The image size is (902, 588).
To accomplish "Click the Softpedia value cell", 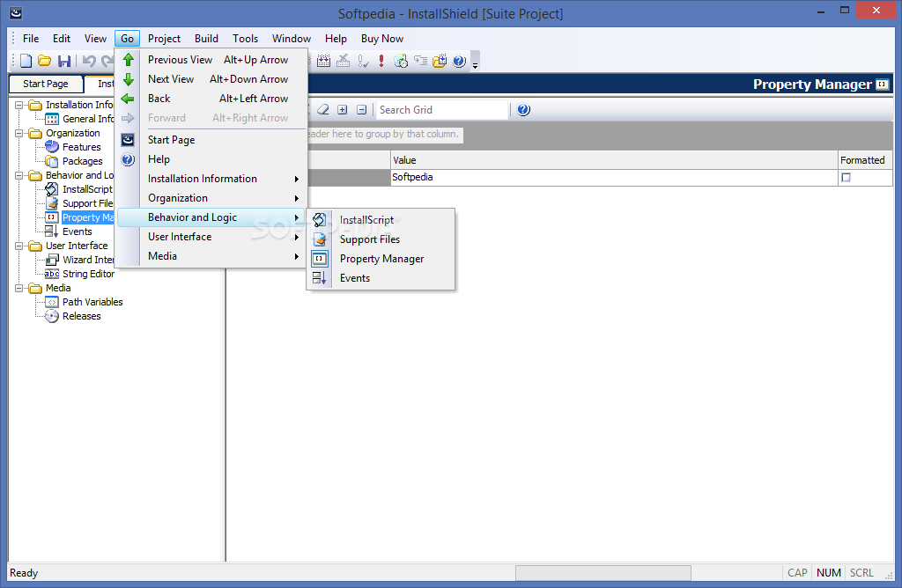I will pos(614,177).
